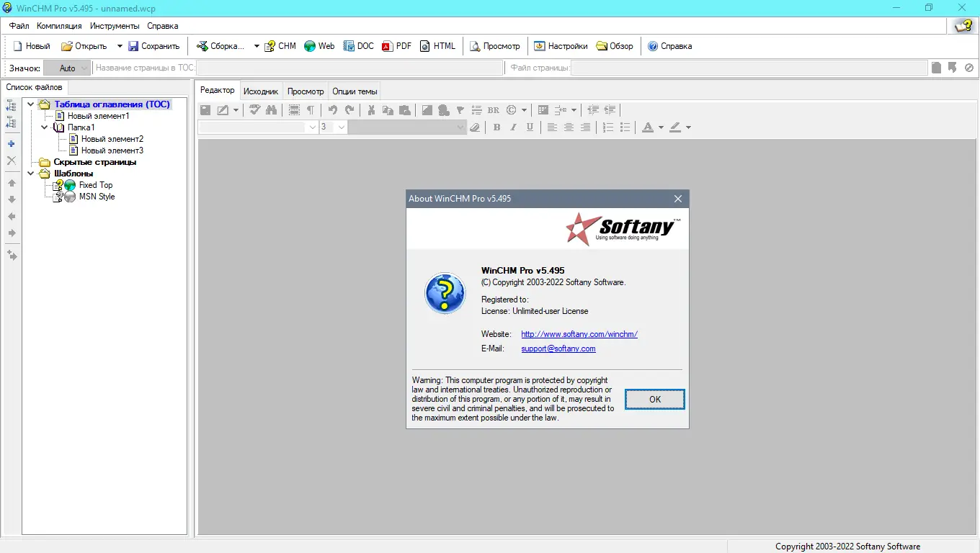Open the highlight color dropdown arrow

tap(688, 127)
